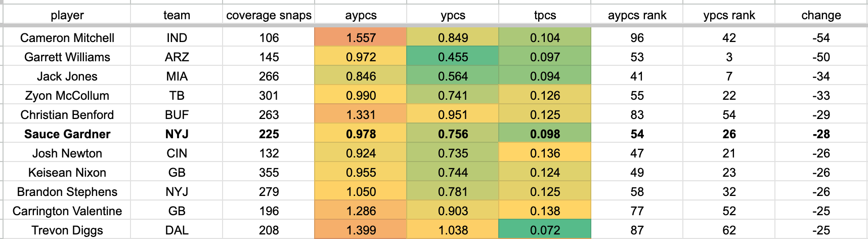Select Keisean Nixon's 355 coverage snaps cell
The height and width of the screenshot is (239, 868).
point(269,173)
